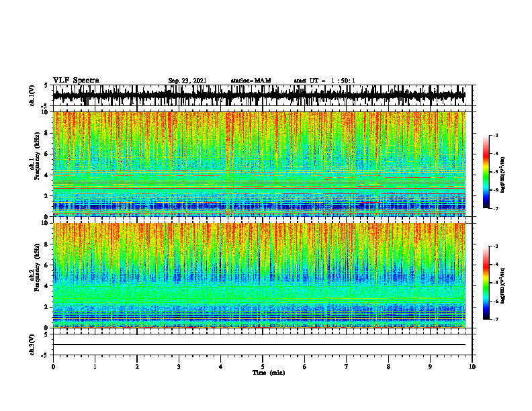This screenshot has height=411, width=532.
Task: Click the time axis tick labeled 10
Action: (x=472, y=367)
